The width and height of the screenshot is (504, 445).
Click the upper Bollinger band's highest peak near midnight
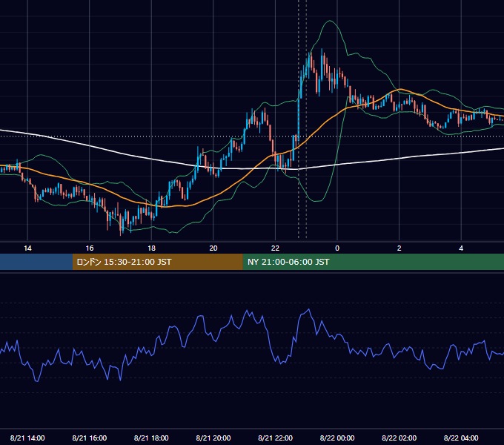(x=330, y=21)
